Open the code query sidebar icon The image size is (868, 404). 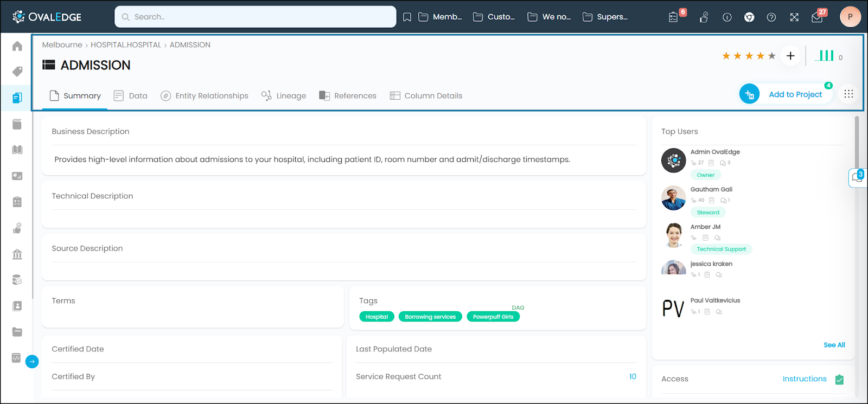pos(16,358)
